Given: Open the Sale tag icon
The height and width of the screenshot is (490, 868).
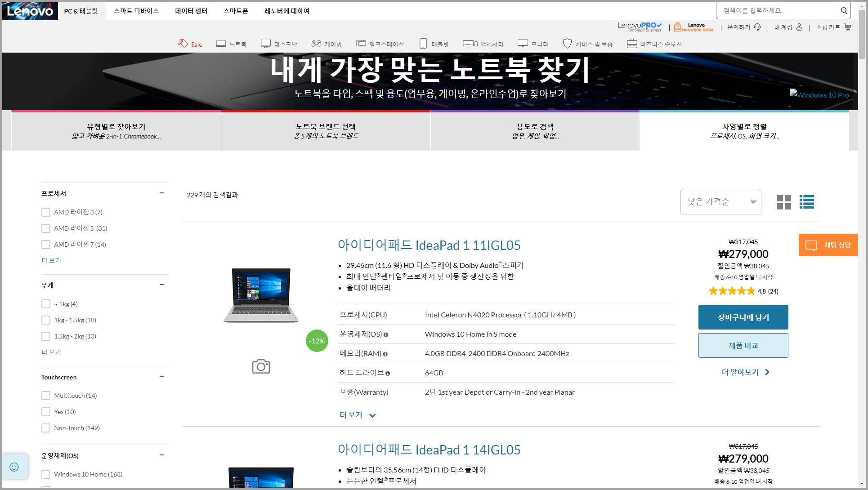Looking at the screenshot, I should [x=183, y=43].
